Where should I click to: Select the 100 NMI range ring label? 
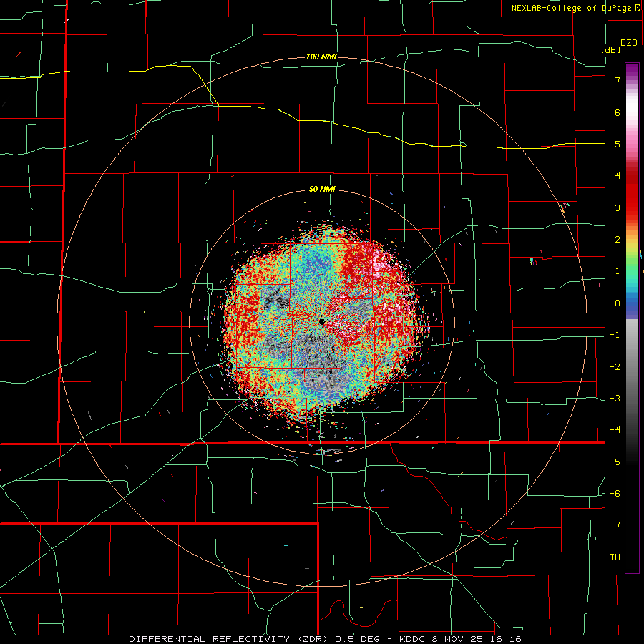(321, 57)
